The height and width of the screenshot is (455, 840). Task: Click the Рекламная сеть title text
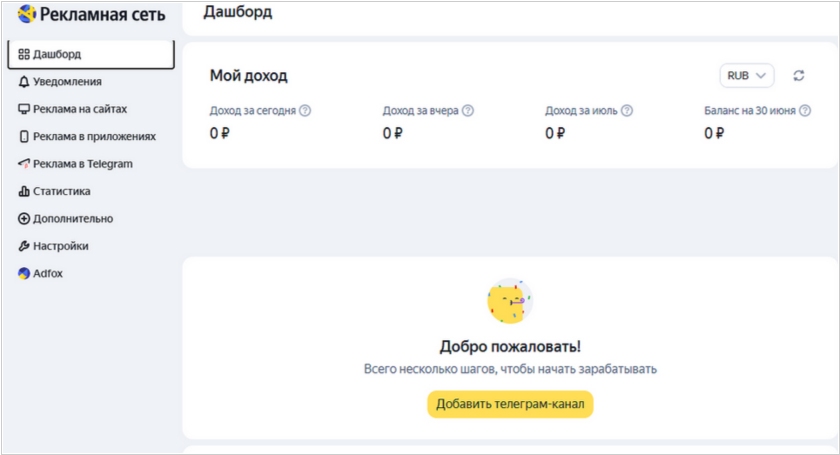click(x=102, y=14)
